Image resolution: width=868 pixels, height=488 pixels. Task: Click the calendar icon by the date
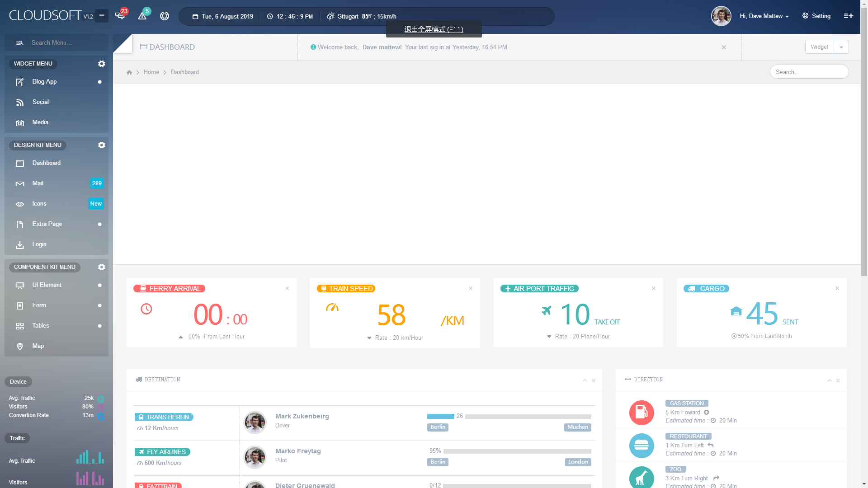point(195,17)
